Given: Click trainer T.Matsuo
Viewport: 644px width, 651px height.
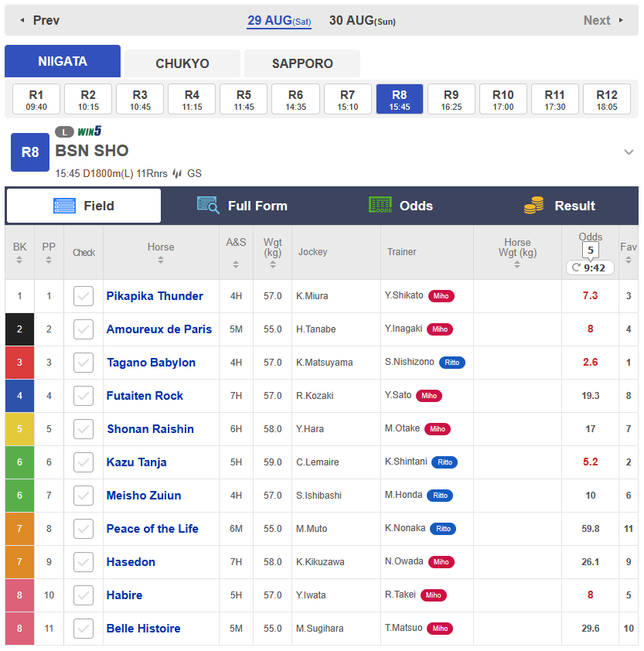Looking at the screenshot, I should click(x=403, y=628).
